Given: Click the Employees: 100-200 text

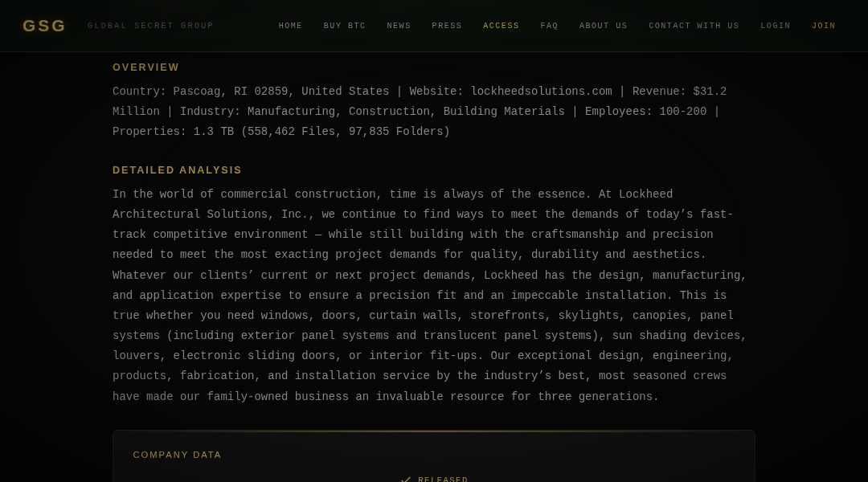Looking at the screenshot, I should tap(645, 112).
